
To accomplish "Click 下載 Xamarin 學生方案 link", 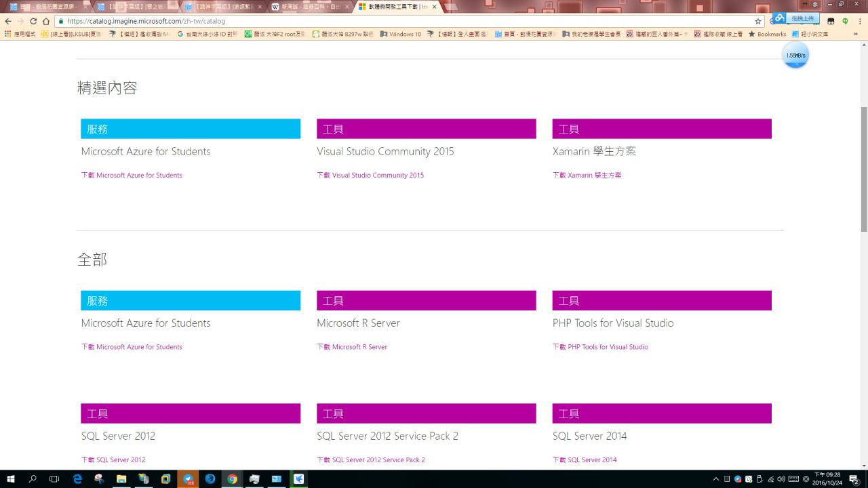I will click(587, 175).
